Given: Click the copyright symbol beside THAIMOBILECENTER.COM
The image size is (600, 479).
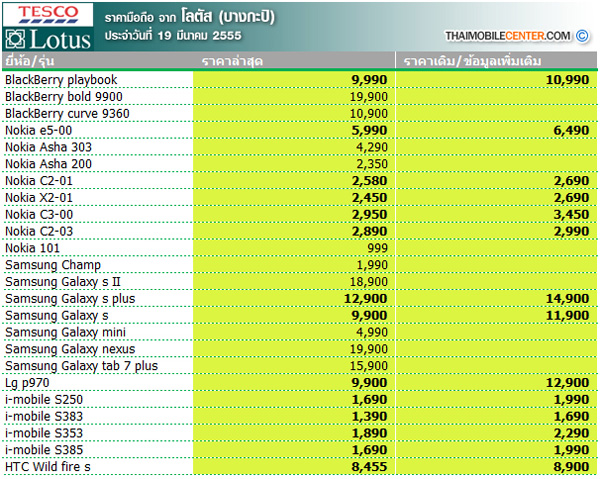Looking at the screenshot, I should (x=582, y=36).
